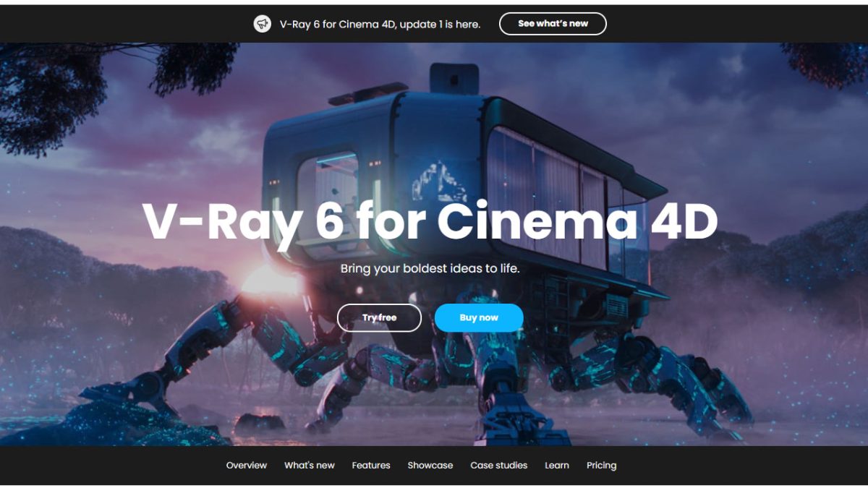Screen dimensions: 868x488
Task: Click the V-Ray 6 for Cinema 4D headline
Action: tap(432, 222)
